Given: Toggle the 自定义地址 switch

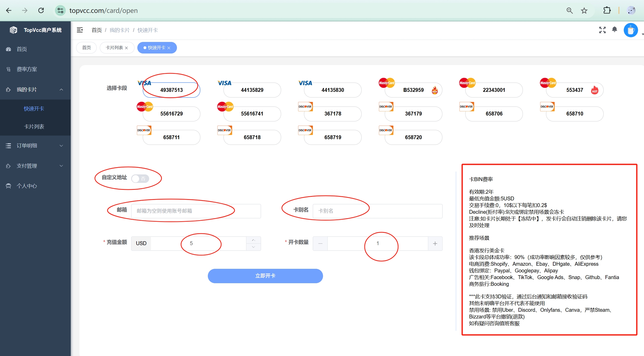Looking at the screenshot, I should pyautogui.click(x=140, y=178).
